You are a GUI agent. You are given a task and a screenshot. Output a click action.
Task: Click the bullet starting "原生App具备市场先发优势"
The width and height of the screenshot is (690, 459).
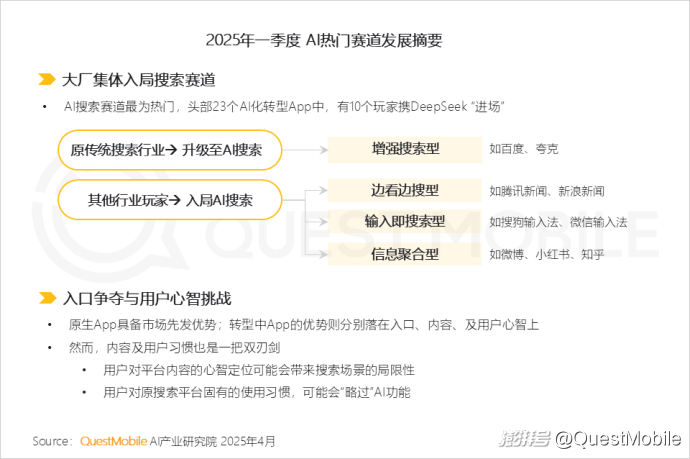303,325
